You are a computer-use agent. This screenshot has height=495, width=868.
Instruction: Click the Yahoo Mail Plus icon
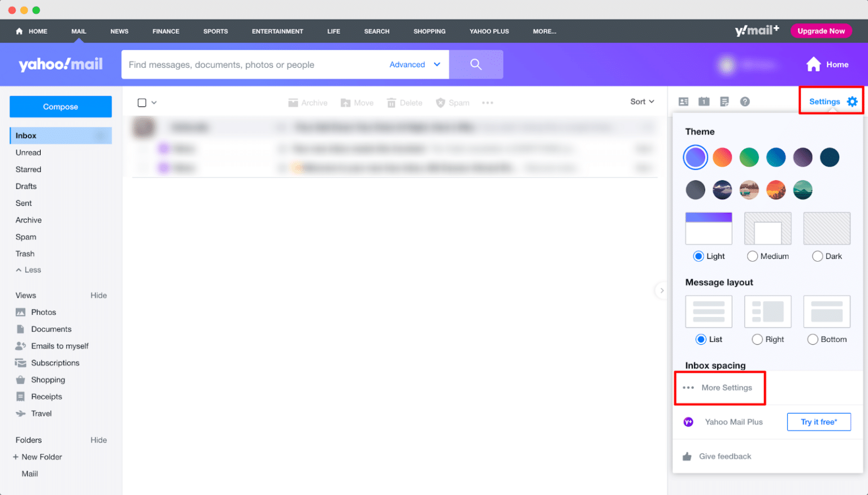(688, 422)
